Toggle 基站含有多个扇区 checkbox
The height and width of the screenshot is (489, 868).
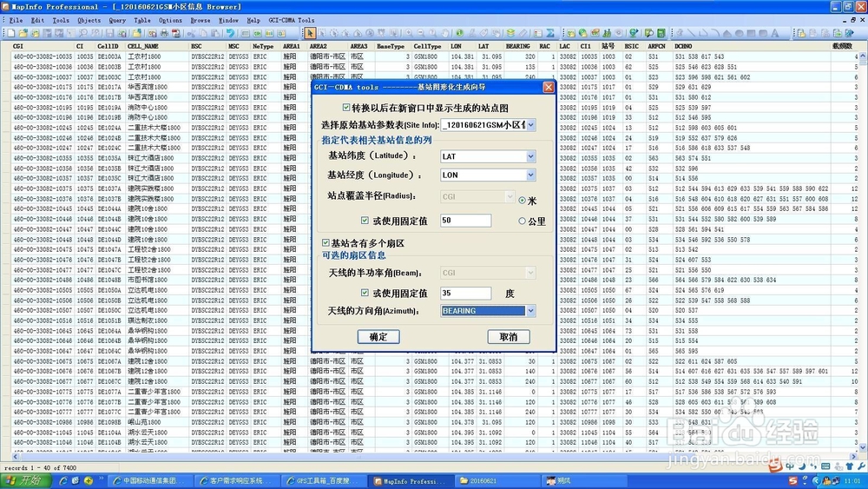click(325, 243)
